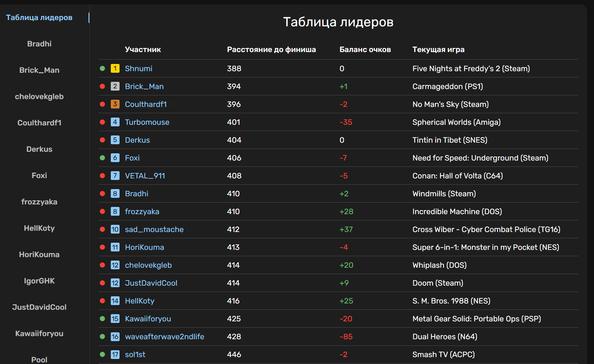The height and width of the screenshot is (364, 594).
Task: Click the +37 points balance value
Action: tap(346, 229)
